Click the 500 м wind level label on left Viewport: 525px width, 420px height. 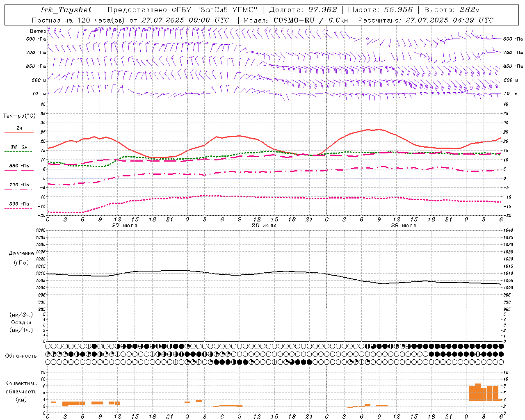[x=39, y=80]
